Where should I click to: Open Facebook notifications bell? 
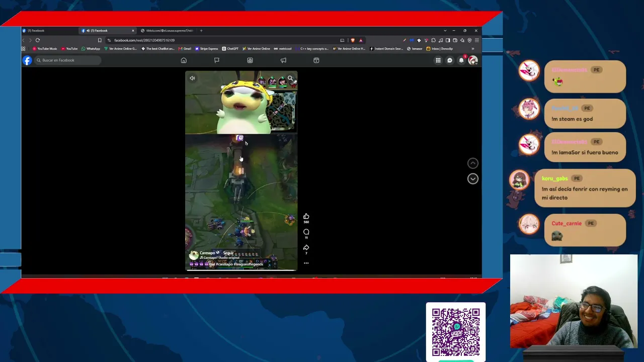coord(461,60)
